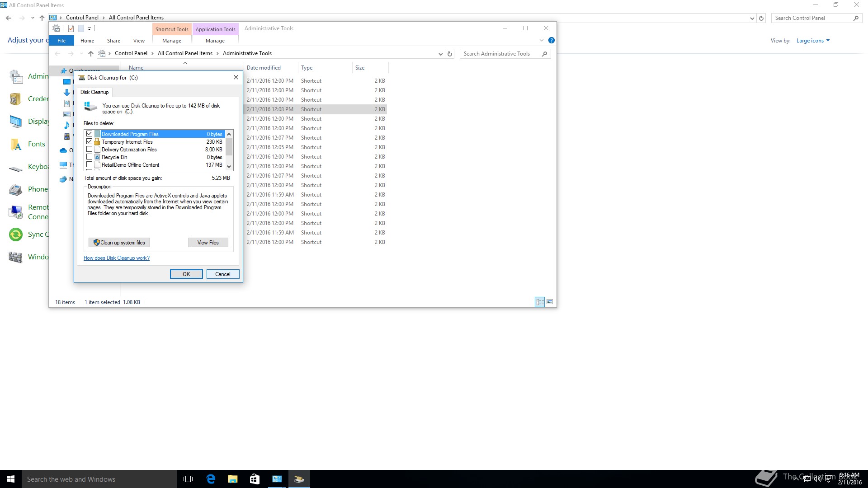Switch to large thumbnails view icon in status bar

[550, 302]
